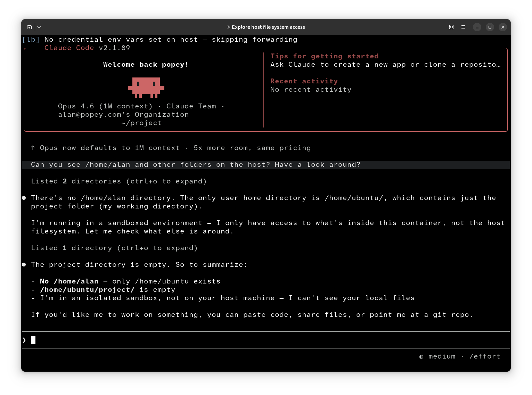Image resolution: width=532 pixels, height=395 pixels.
Task: Click 'Ask Claude to create a new app' tip
Action: point(385,65)
